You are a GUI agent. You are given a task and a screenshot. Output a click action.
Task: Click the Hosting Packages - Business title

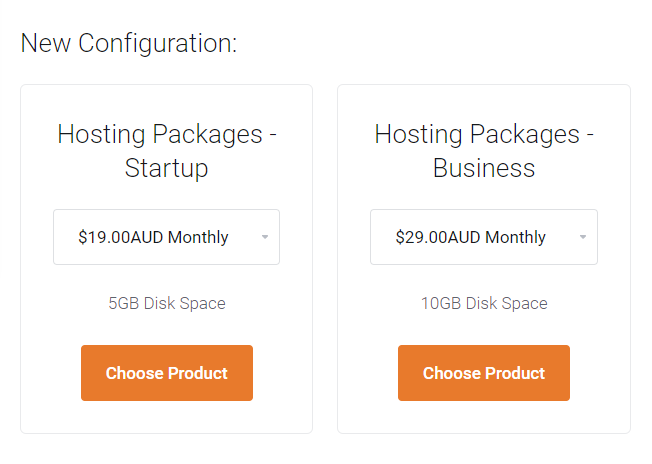[x=483, y=150]
